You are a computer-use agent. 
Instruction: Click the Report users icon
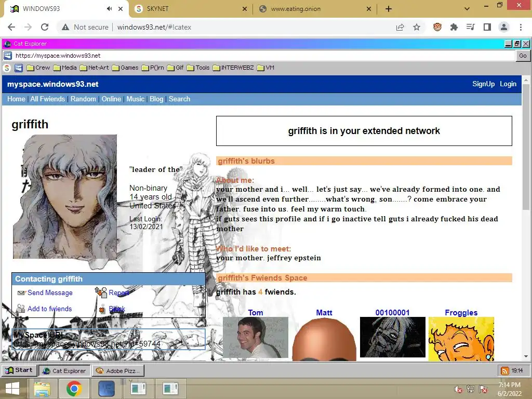tap(101, 292)
